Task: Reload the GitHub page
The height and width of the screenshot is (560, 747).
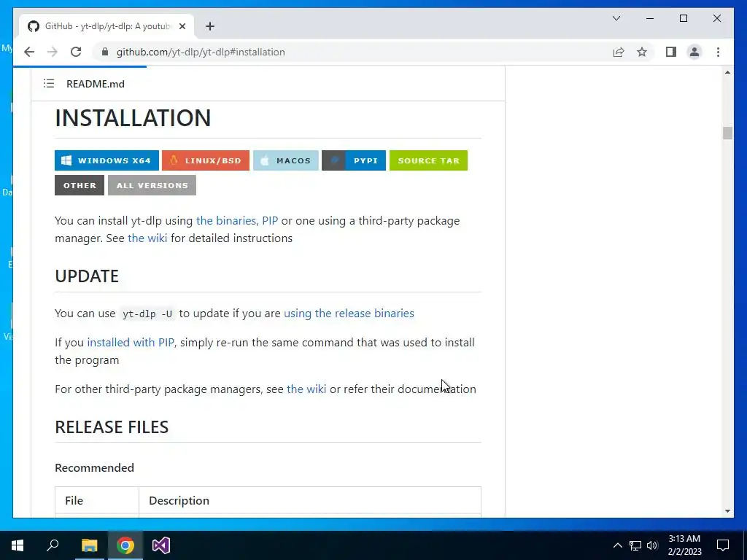Action: click(x=76, y=52)
